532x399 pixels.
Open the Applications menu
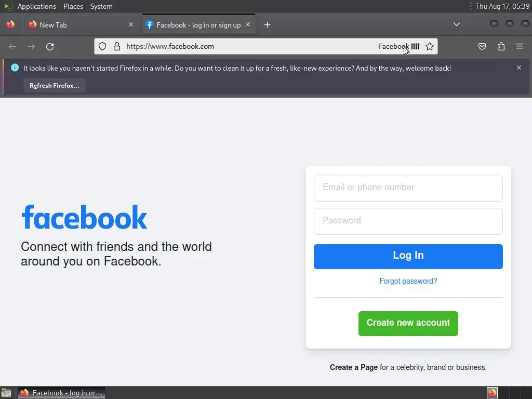pos(37,6)
